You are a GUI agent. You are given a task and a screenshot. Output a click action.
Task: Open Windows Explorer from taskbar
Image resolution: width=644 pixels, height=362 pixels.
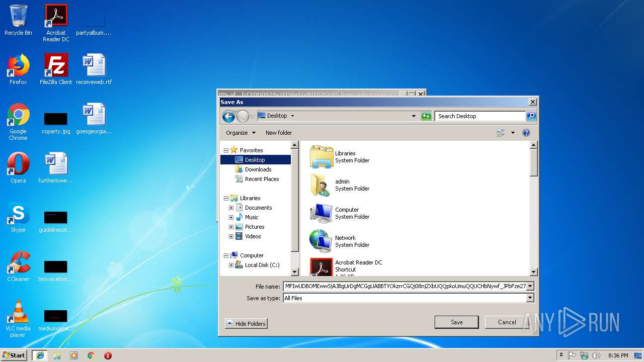[x=57, y=355]
